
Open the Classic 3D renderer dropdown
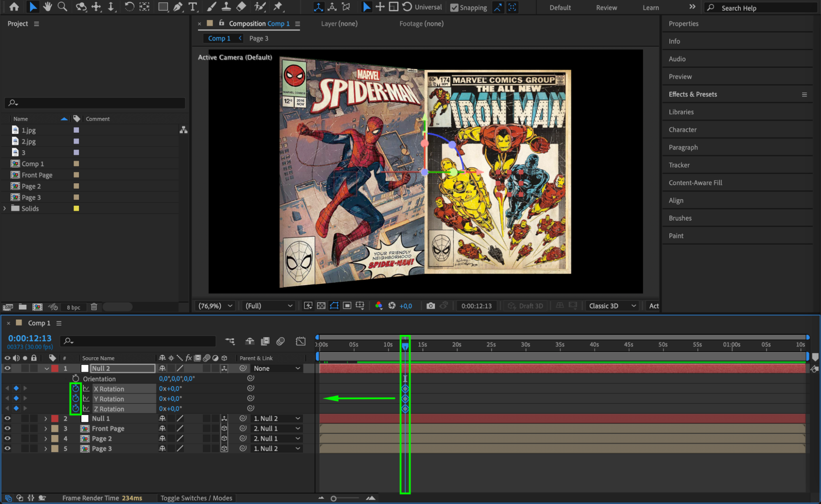tap(612, 306)
